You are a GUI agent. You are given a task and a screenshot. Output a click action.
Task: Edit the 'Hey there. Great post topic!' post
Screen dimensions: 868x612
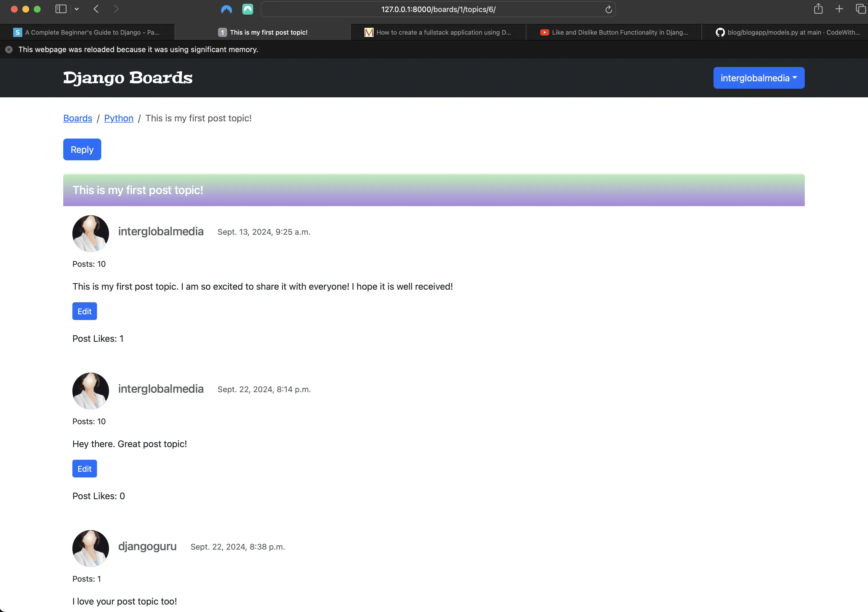pyautogui.click(x=85, y=469)
